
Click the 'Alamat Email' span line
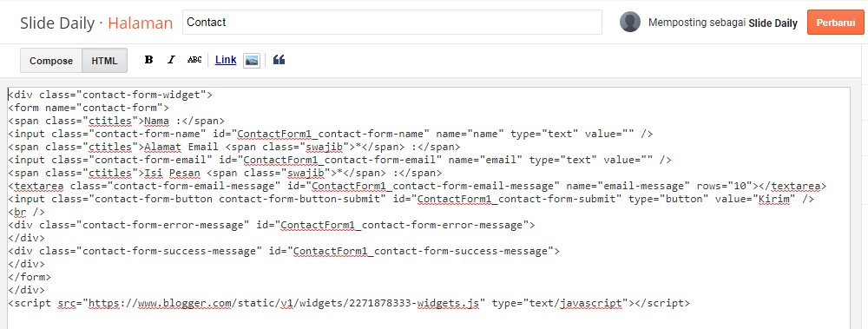coord(234,147)
